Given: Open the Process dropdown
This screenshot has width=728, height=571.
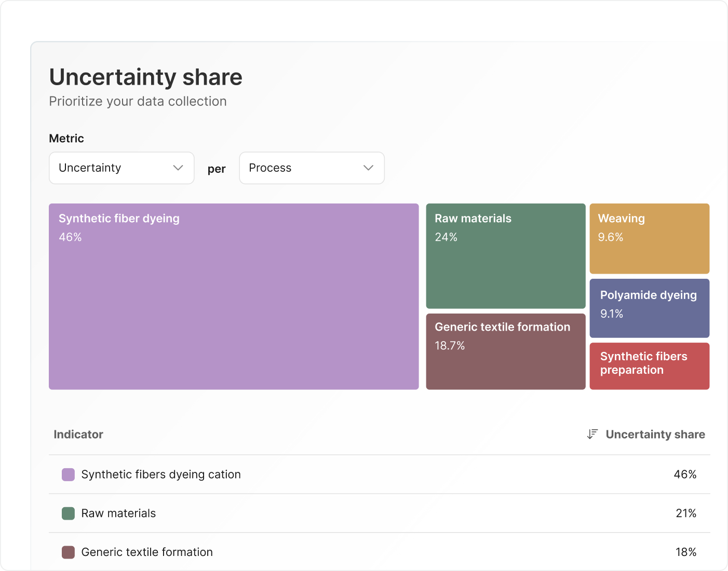Looking at the screenshot, I should click(x=311, y=168).
